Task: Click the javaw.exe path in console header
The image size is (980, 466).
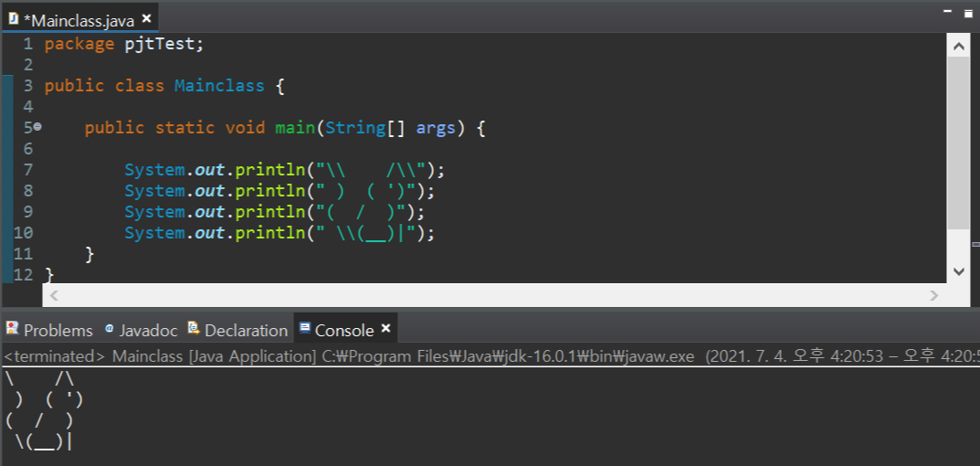Action: [x=508, y=356]
